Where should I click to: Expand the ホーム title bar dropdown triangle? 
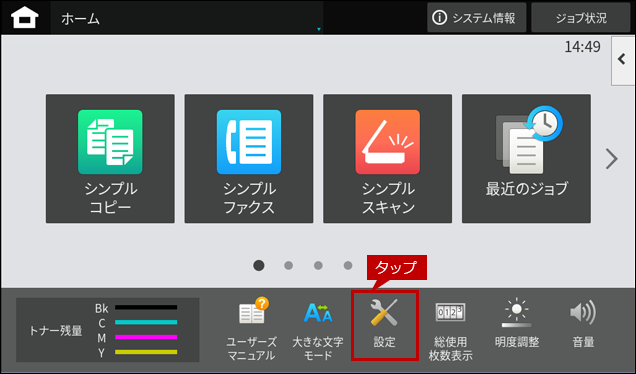click(x=319, y=29)
